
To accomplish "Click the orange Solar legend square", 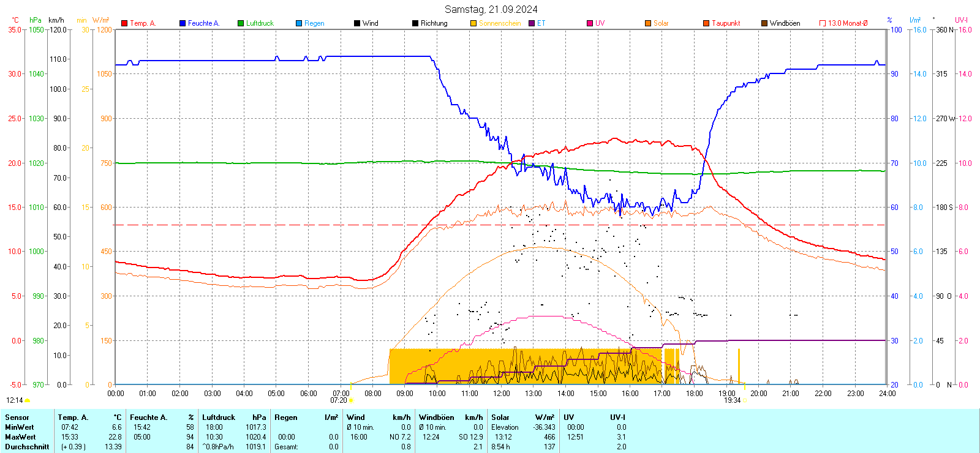I will [648, 23].
